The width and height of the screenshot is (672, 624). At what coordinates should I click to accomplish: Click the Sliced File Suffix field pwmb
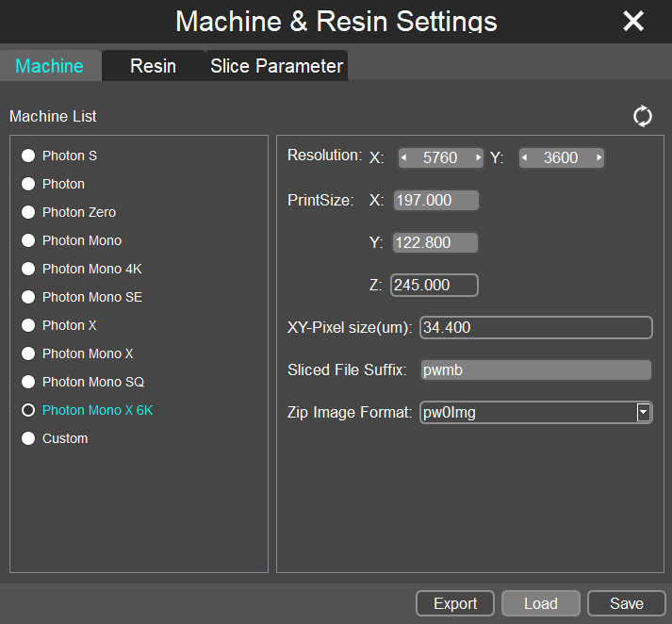pos(536,369)
